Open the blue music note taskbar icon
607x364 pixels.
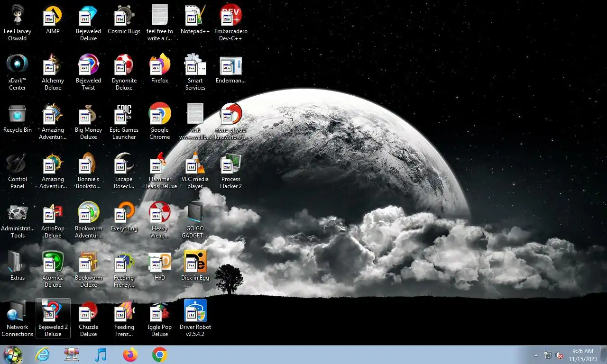click(101, 355)
